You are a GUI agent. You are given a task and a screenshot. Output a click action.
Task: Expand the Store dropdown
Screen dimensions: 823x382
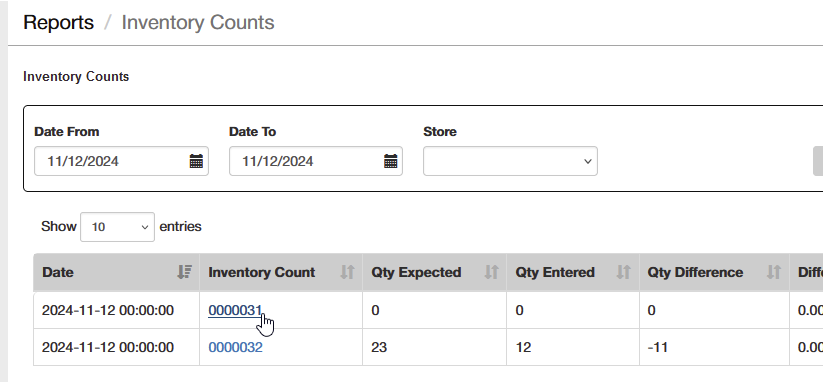pyautogui.click(x=510, y=161)
